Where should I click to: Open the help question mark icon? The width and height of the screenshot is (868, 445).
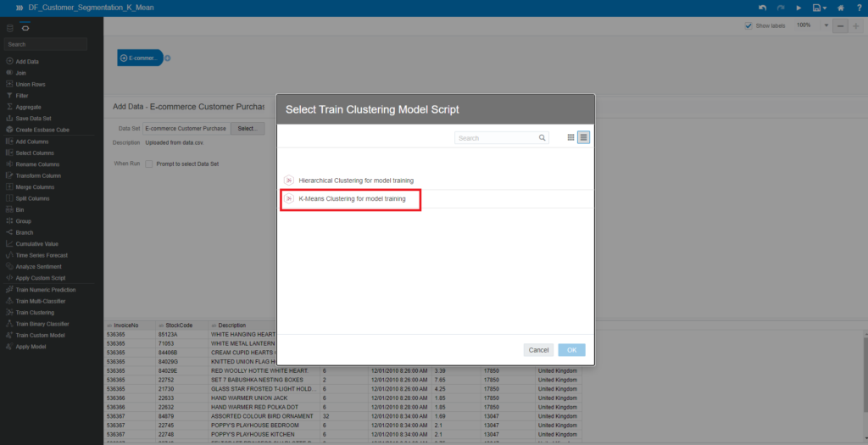click(x=859, y=8)
